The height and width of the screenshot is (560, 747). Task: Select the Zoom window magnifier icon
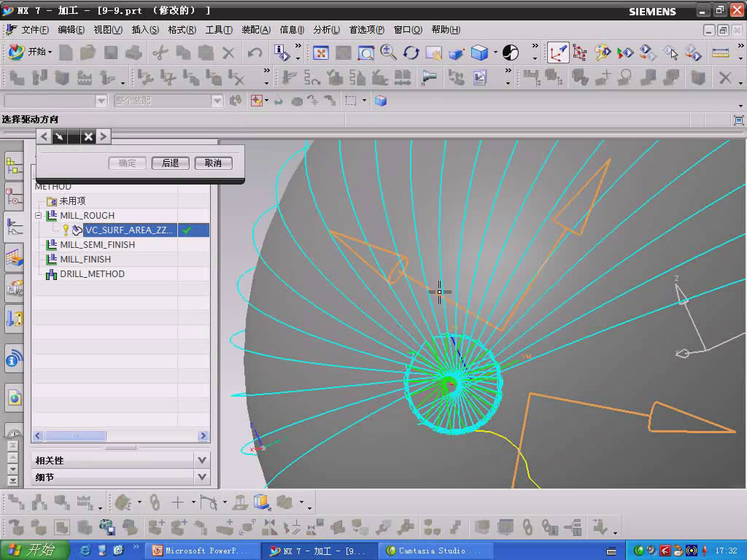[x=366, y=52]
